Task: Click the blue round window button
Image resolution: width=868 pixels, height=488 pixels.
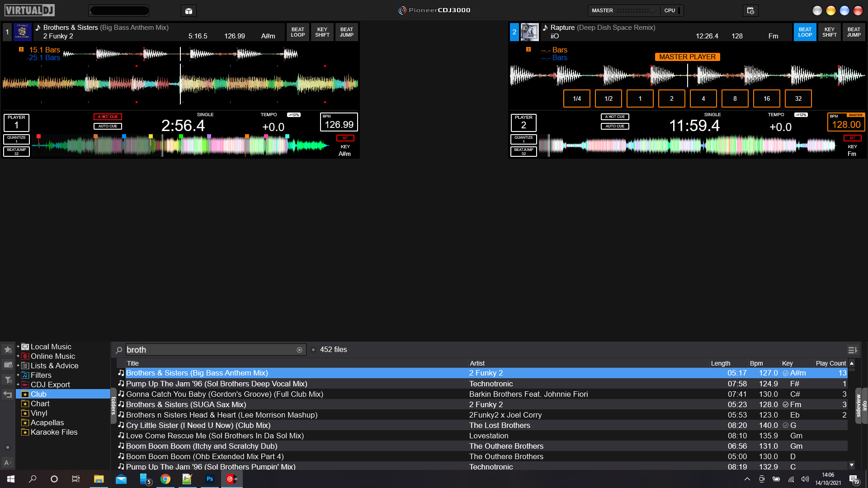Action: 844,10
